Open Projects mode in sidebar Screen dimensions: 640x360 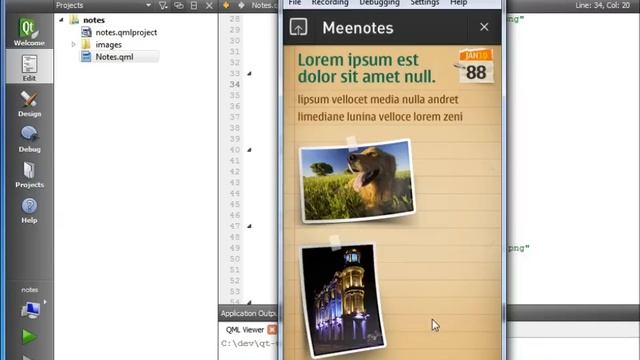[x=29, y=175]
